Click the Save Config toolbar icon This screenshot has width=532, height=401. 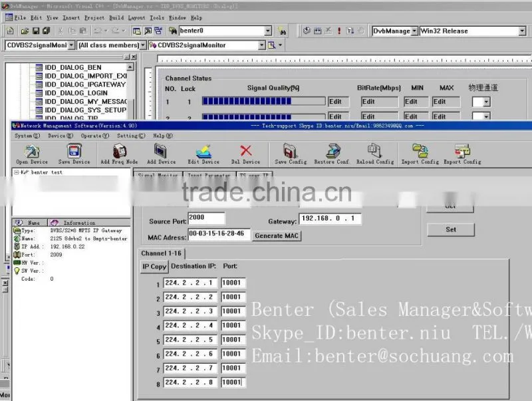pyautogui.click(x=291, y=151)
